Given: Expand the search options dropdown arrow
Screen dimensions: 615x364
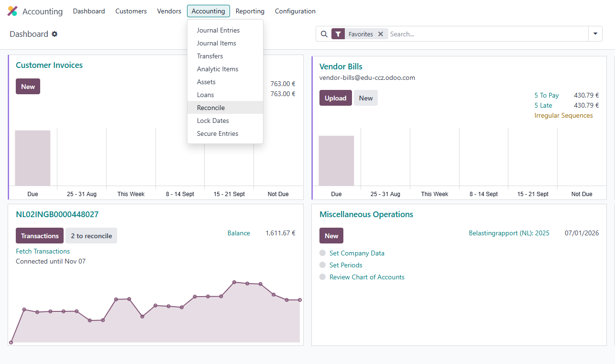Looking at the screenshot, I should [595, 34].
